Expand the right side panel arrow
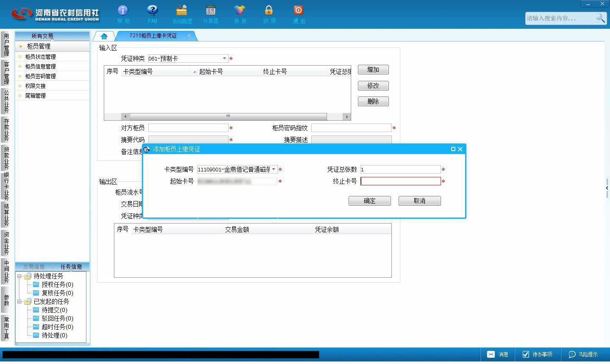610x364 pixels. point(607,188)
